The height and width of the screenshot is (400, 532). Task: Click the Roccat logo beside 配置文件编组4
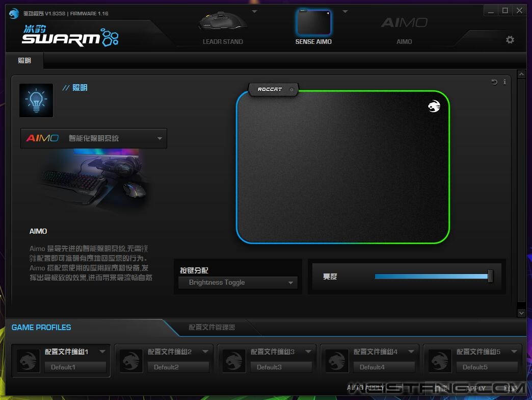337,361
